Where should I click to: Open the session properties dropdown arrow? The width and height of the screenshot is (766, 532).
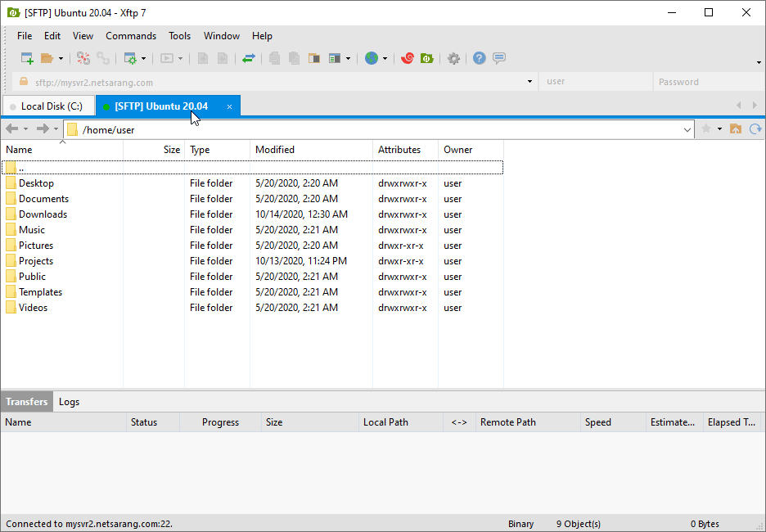coord(144,59)
